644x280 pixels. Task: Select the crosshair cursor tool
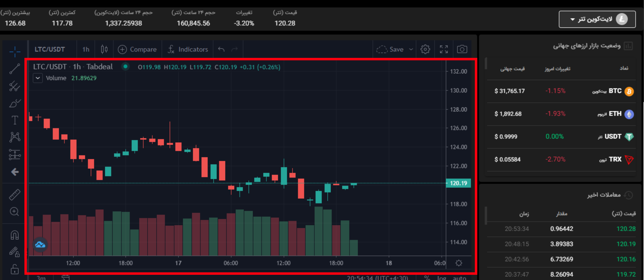click(x=15, y=52)
